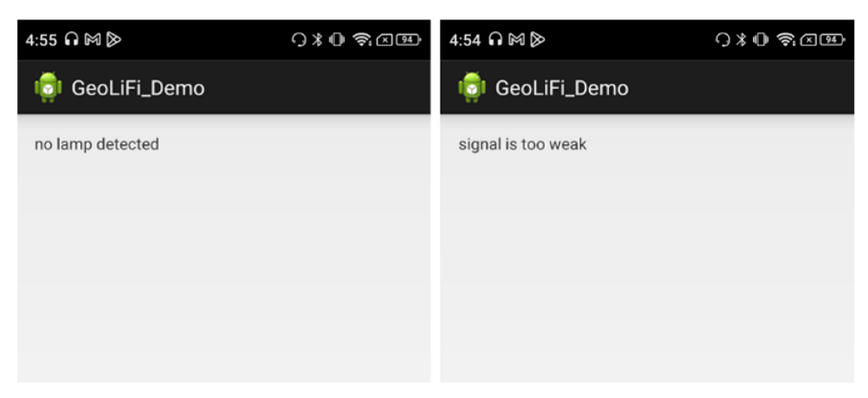868x398 pixels.
Task: Click battery indicator in left status bar
Action: click(408, 39)
